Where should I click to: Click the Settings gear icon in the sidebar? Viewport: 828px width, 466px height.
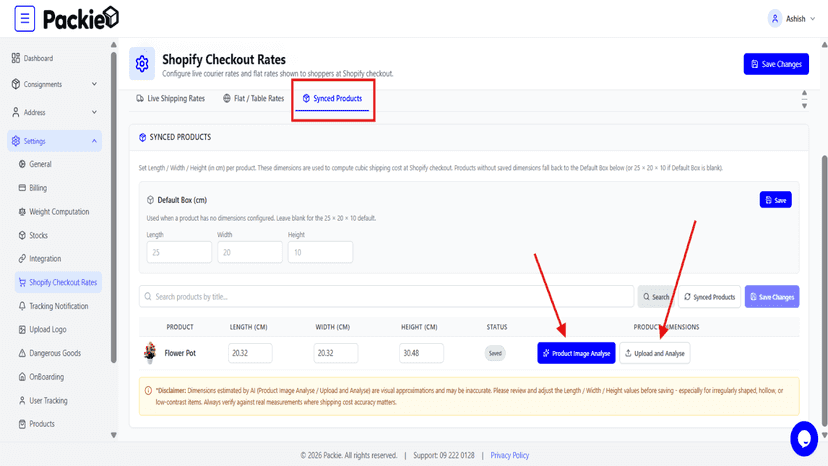pyautogui.click(x=16, y=141)
